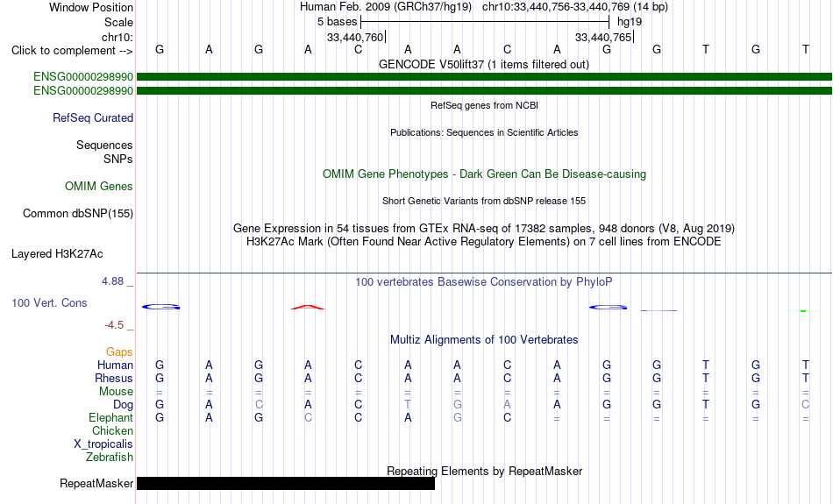Click the 'Scale' label
The width and height of the screenshot is (833, 504).
119,22
